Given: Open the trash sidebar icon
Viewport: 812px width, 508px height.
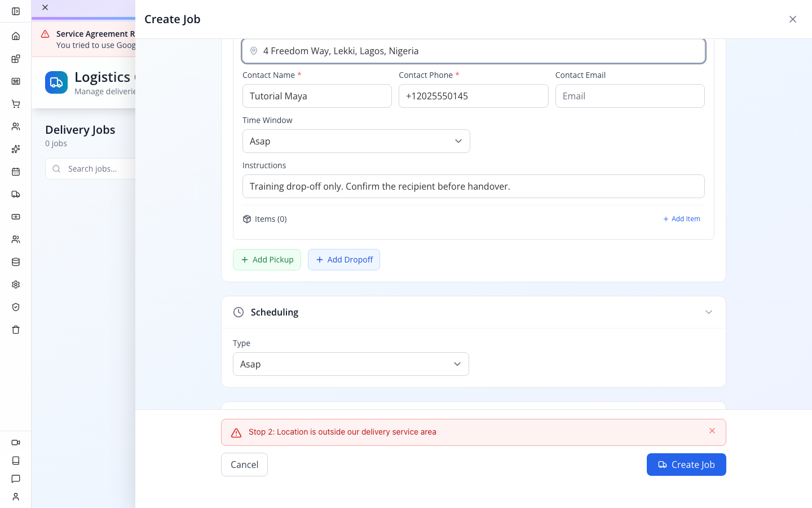Looking at the screenshot, I should click(16, 330).
